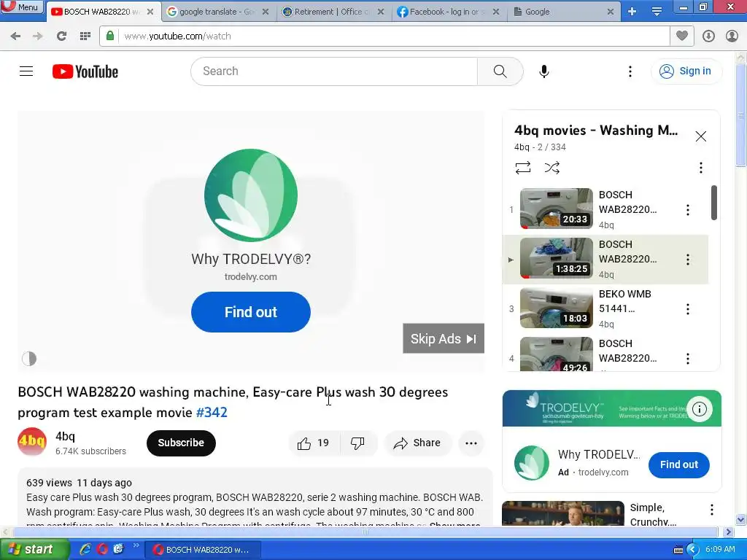Open options for Simple, Crunchy video

coord(712,510)
